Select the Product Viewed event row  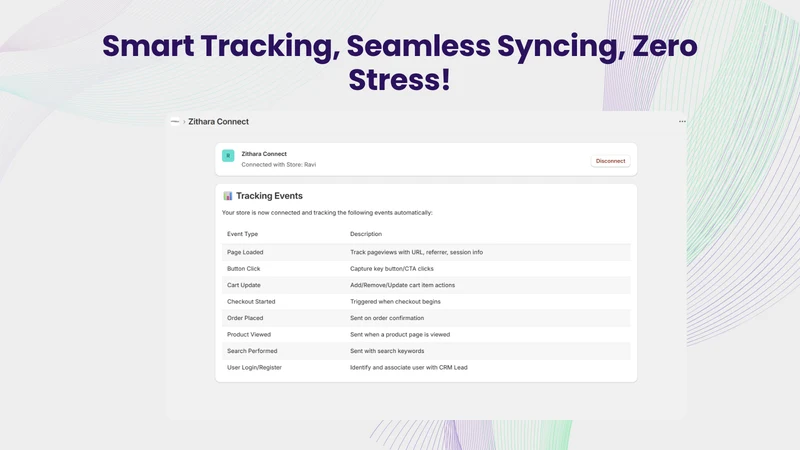point(426,335)
